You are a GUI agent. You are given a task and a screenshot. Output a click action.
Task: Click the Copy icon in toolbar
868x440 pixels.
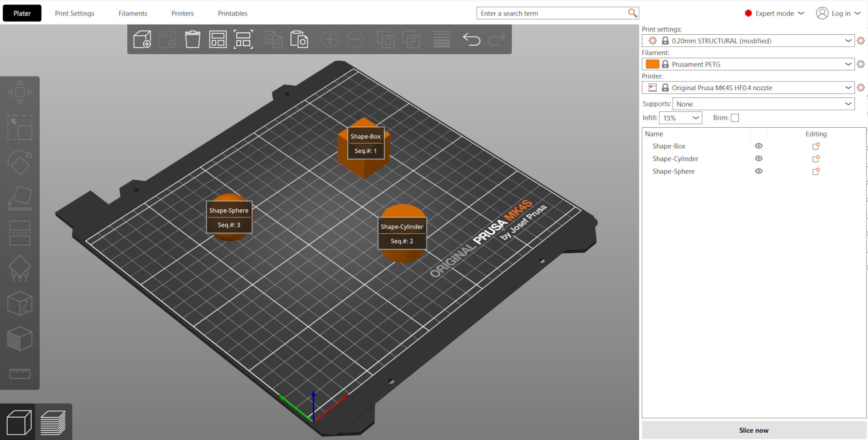tap(274, 40)
